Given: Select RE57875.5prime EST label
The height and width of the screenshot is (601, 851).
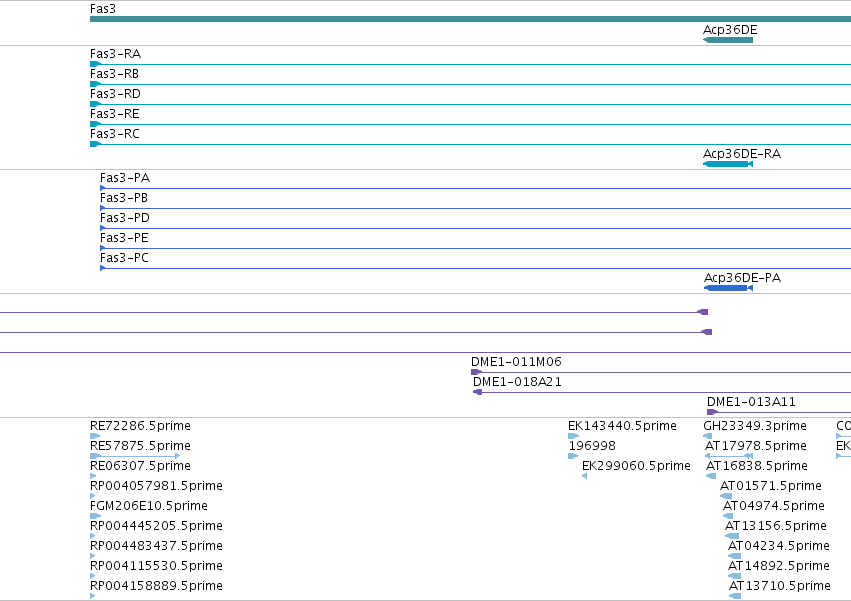Looking at the screenshot, I should point(140,446).
